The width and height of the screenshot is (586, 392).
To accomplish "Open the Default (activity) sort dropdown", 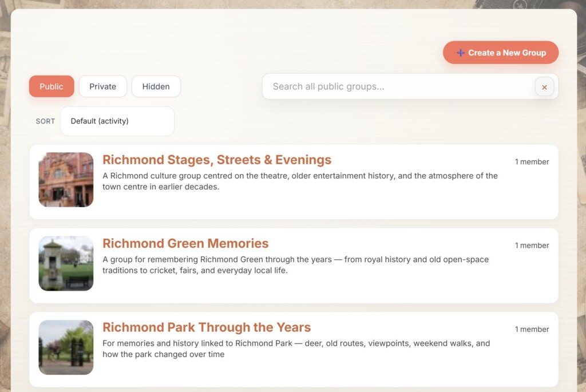I will coord(117,121).
